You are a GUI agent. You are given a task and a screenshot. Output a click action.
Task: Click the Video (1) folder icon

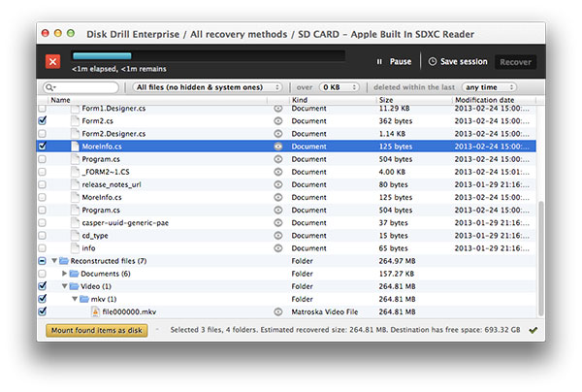click(x=75, y=286)
